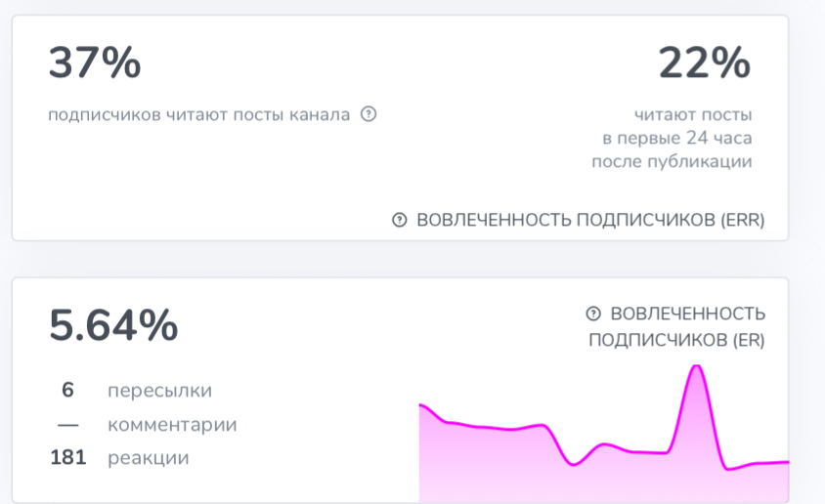The width and height of the screenshot is (825, 504).
Task: Open help icon for ВОВЛЕЧЕННОСТЬ ПОДПИСЧИКОВ (ER)
Action: 592,314
